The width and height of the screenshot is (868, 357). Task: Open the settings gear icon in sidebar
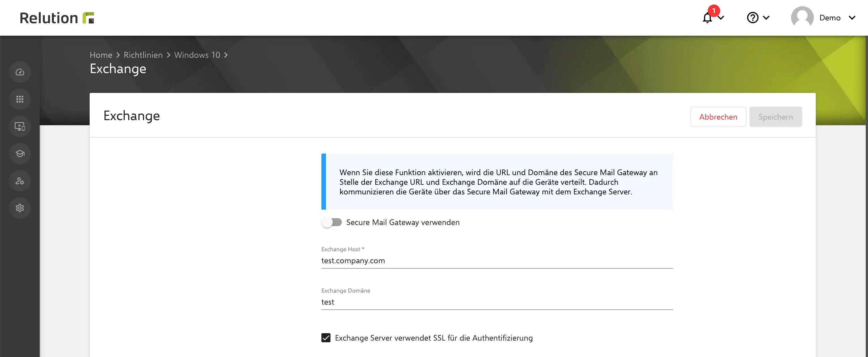click(20, 208)
